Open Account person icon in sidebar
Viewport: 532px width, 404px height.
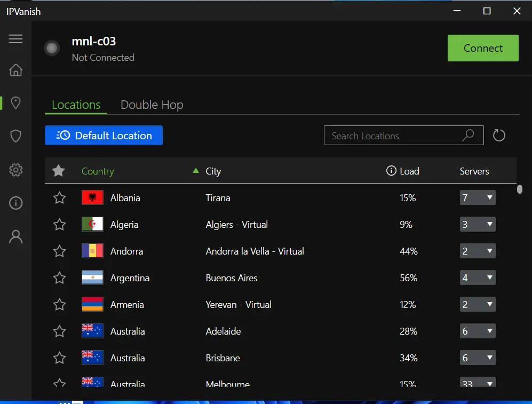[x=15, y=237]
